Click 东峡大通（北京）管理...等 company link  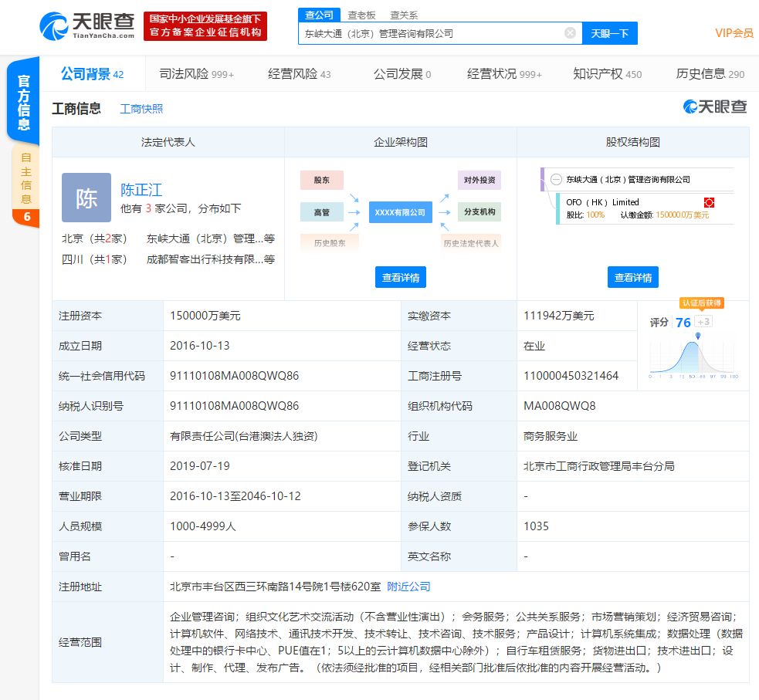pos(211,238)
